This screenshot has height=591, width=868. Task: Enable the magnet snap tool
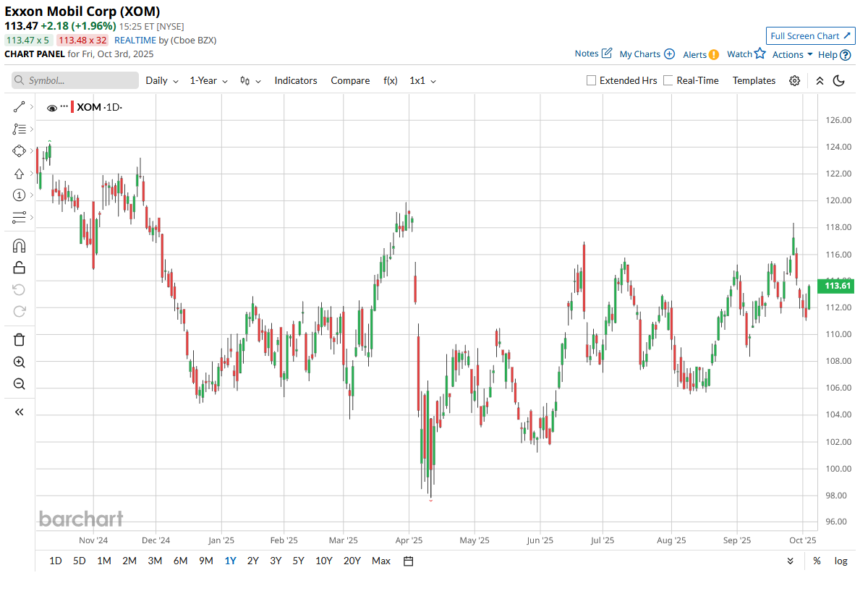[20, 246]
